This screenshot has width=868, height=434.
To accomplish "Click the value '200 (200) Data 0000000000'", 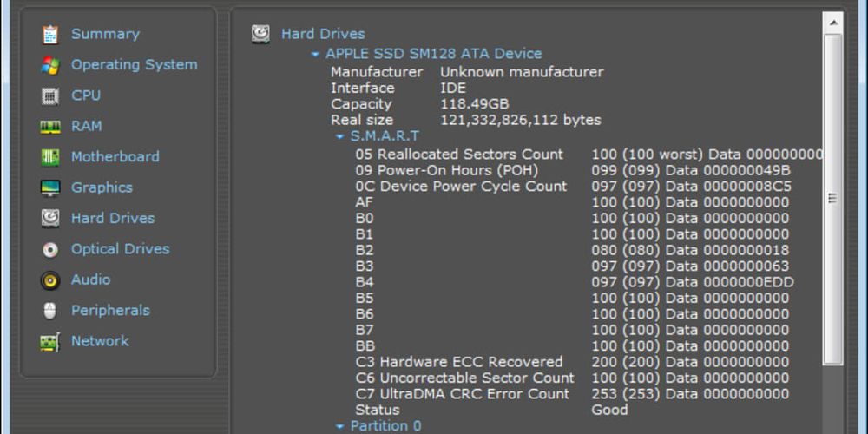I will click(x=690, y=362).
